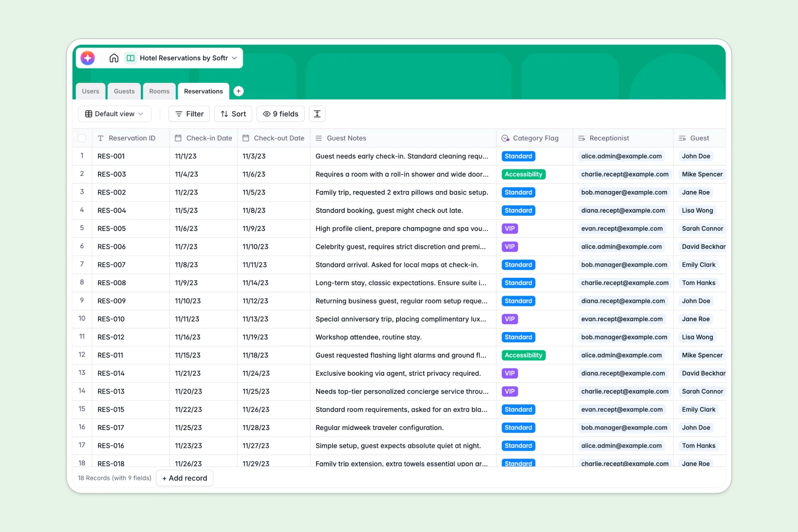Show the 9 fields visibility menu
This screenshot has height=532, width=798.
pos(281,114)
